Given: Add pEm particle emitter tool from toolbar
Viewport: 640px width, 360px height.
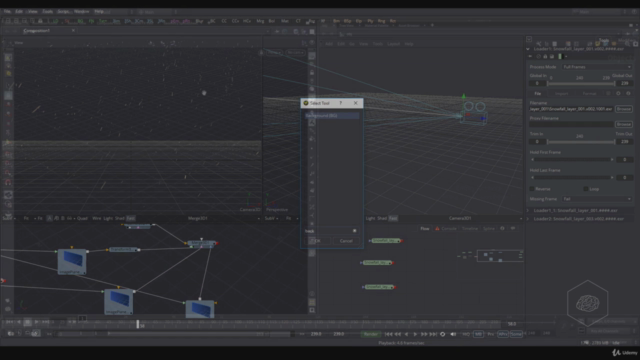Looking at the screenshot, I should coord(175,21).
